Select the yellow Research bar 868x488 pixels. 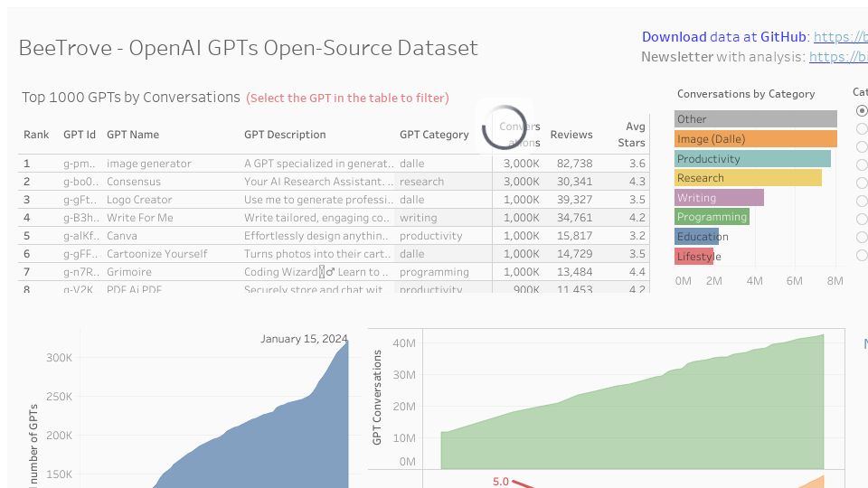click(748, 178)
